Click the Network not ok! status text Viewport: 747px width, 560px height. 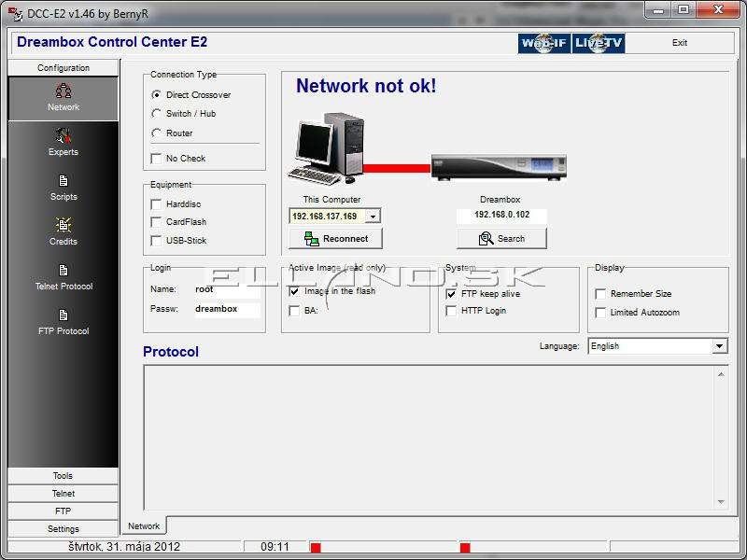[366, 86]
